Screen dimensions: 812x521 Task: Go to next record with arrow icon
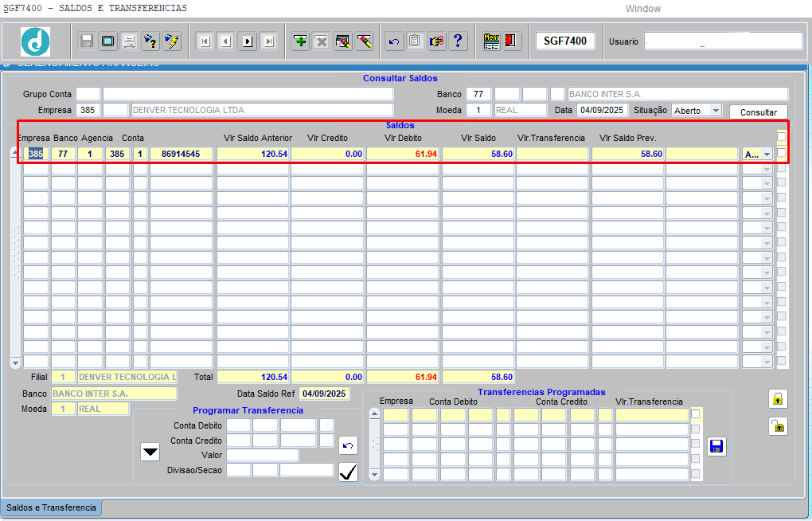(x=248, y=41)
